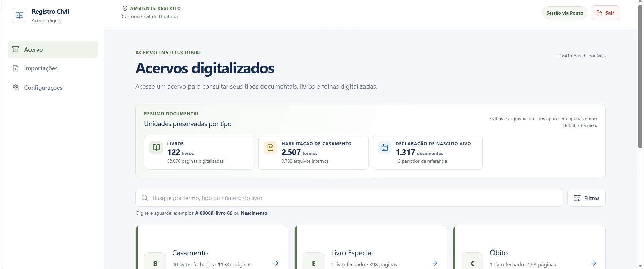Viewport: 644px width, 269px height.
Task: Open the Livro Especial collection title
Action: pyautogui.click(x=352, y=253)
